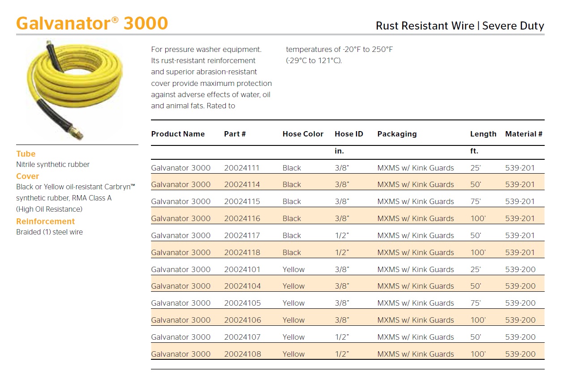Click part number 20024116
585x392 pixels.
242,219
